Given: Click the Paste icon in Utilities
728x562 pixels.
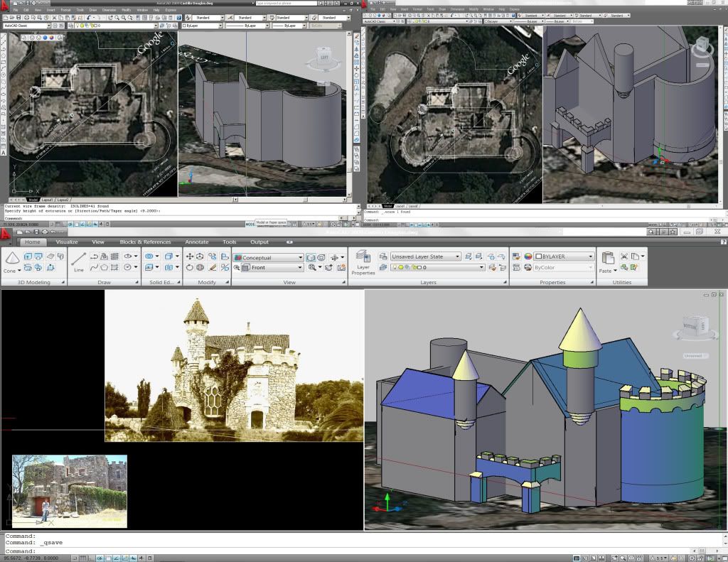Looking at the screenshot, I should [x=608, y=258].
